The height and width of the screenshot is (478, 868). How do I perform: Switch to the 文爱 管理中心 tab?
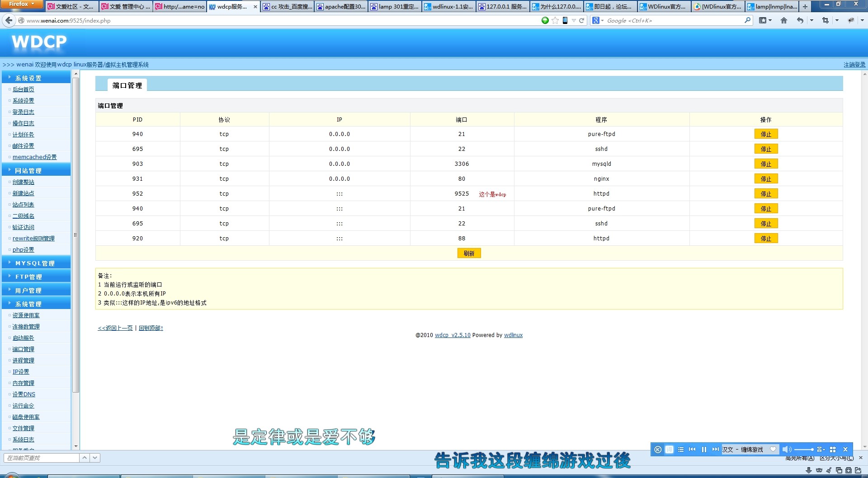pos(126,6)
